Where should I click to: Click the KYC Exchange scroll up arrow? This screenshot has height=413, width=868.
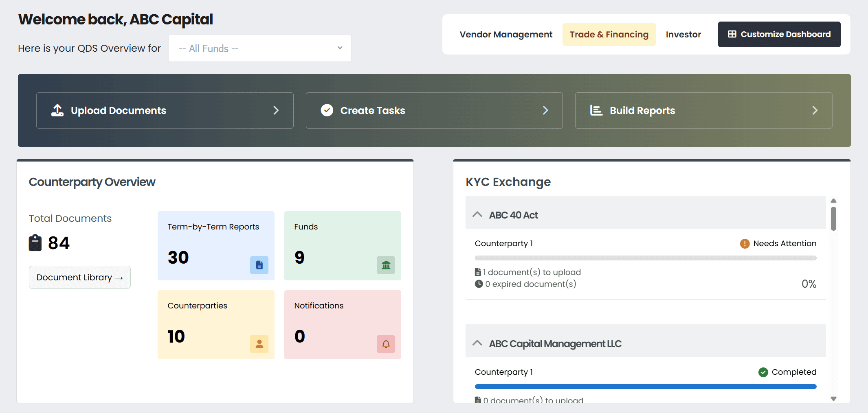[833, 201]
